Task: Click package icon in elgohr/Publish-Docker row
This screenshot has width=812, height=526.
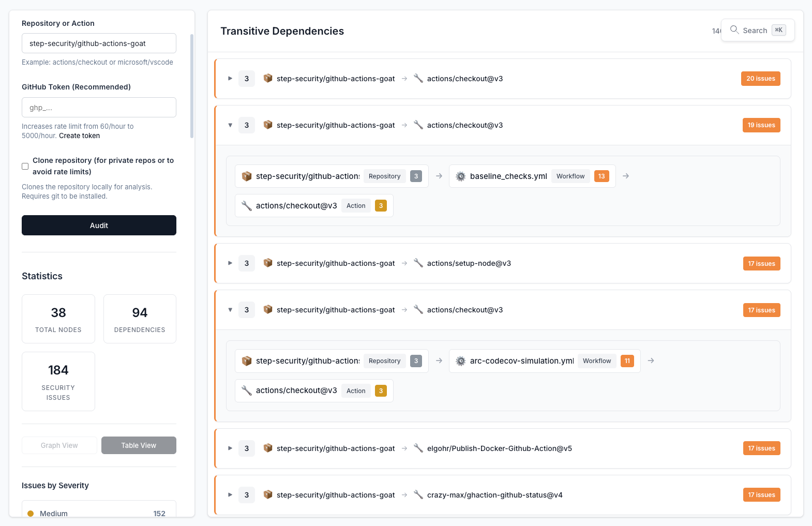Action: 268,448
